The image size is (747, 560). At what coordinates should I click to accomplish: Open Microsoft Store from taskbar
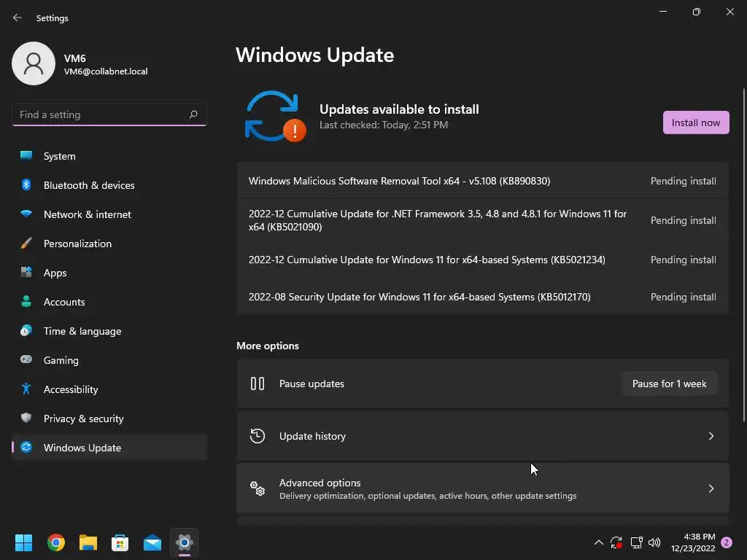coord(120,542)
